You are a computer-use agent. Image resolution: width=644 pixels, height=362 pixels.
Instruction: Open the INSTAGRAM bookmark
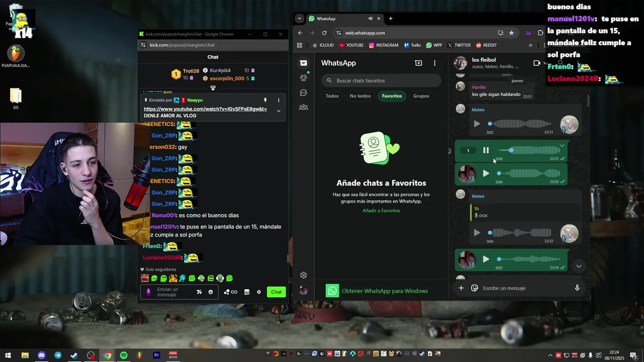click(x=383, y=45)
